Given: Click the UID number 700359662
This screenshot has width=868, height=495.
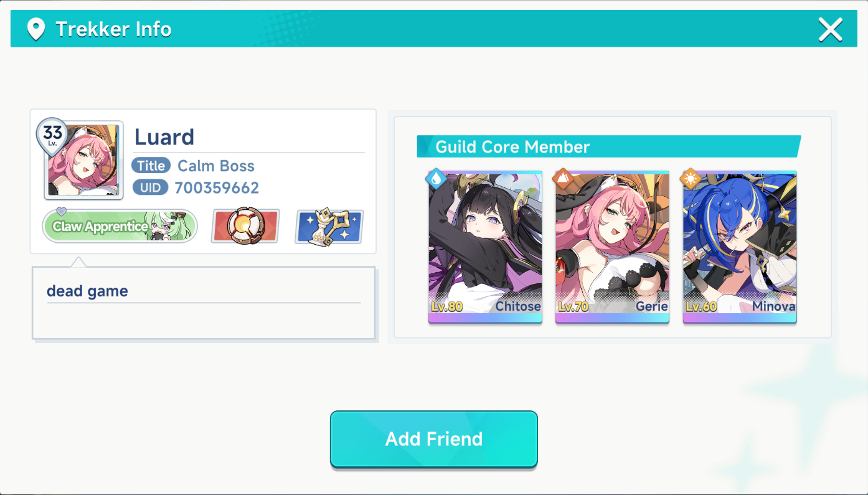Looking at the screenshot, I should 217,188.
